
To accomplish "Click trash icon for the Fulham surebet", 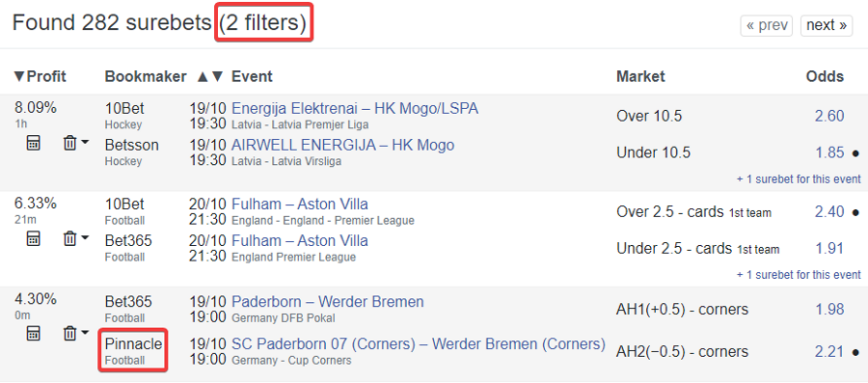I will tap(69, 238).
